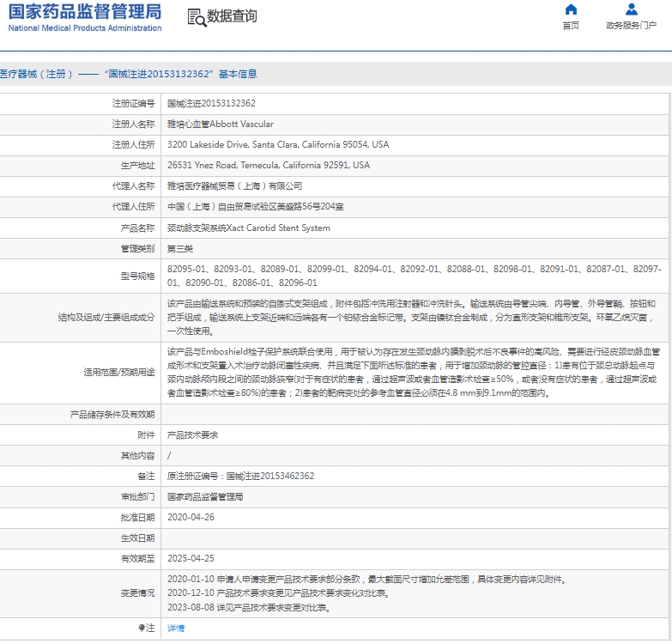Viewport: 672px width, 644px height.
Task: Click the 审批部门 label cell
Action: (x=80, y=497)
